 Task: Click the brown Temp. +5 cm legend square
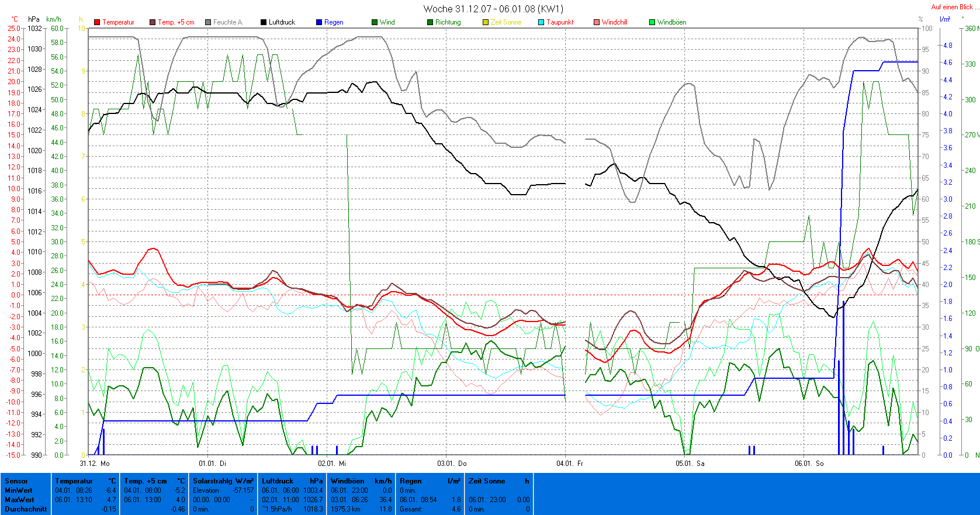coord(153,22)
